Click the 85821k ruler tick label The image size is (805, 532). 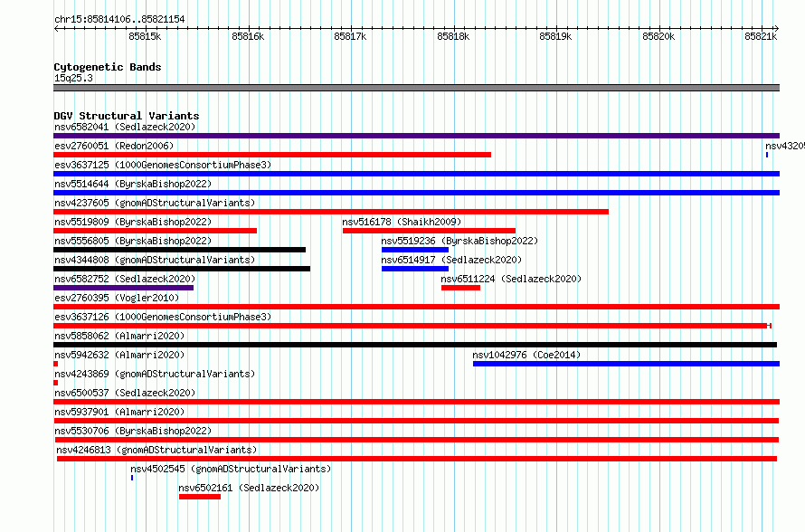(x=761, y=36)
